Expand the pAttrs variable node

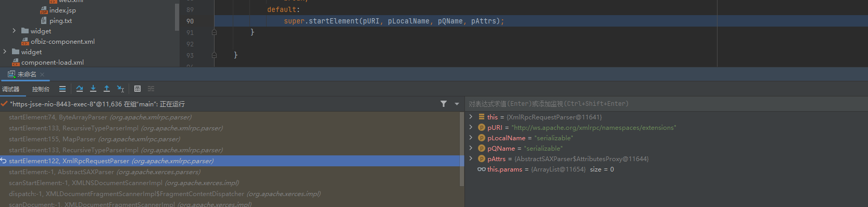pos(471,159)
